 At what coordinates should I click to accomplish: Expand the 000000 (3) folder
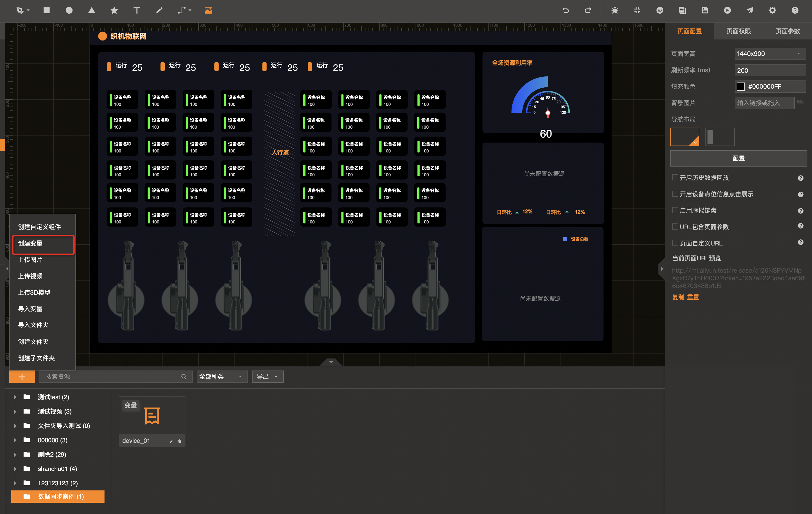coord(15,440)
